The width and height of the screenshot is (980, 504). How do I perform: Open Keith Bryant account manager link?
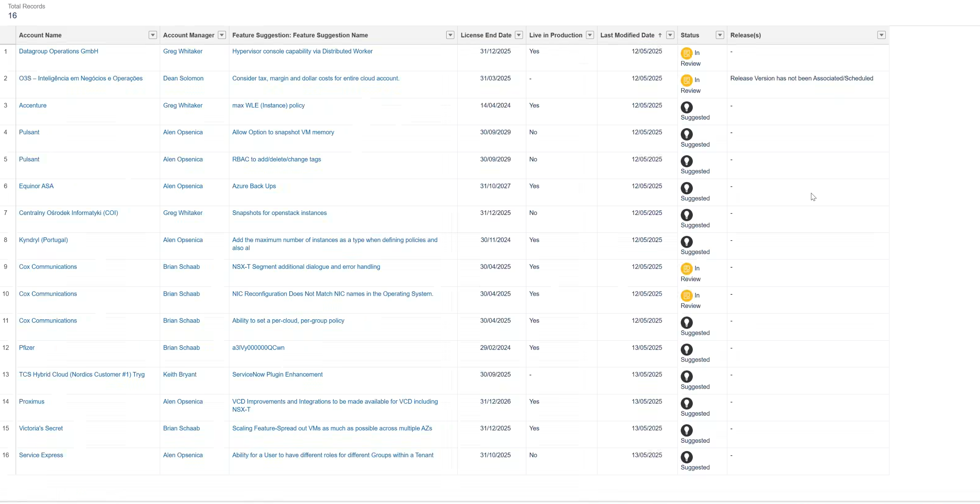point(180,374)
